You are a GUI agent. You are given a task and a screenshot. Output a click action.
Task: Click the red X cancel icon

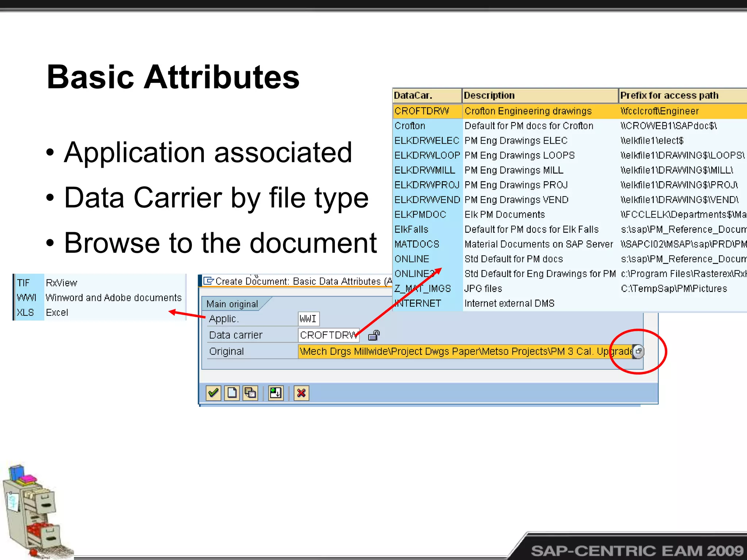(301, 393)
